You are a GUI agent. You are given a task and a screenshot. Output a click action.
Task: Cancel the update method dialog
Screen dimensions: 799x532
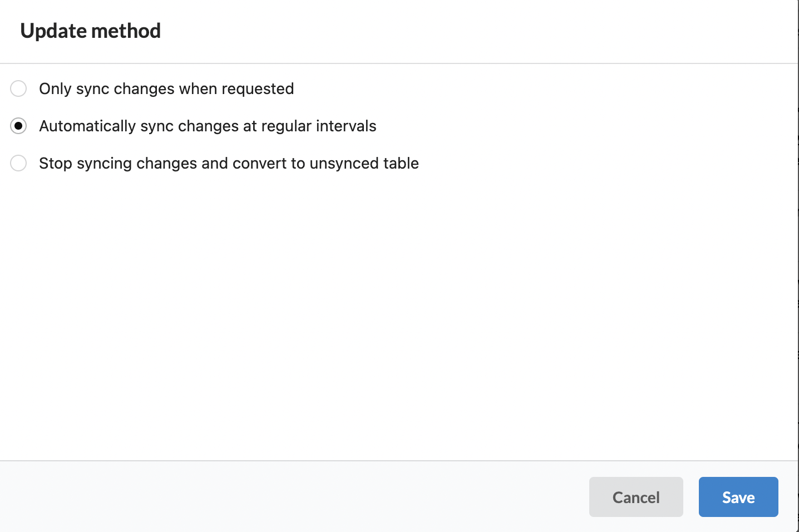coord(636,497)
